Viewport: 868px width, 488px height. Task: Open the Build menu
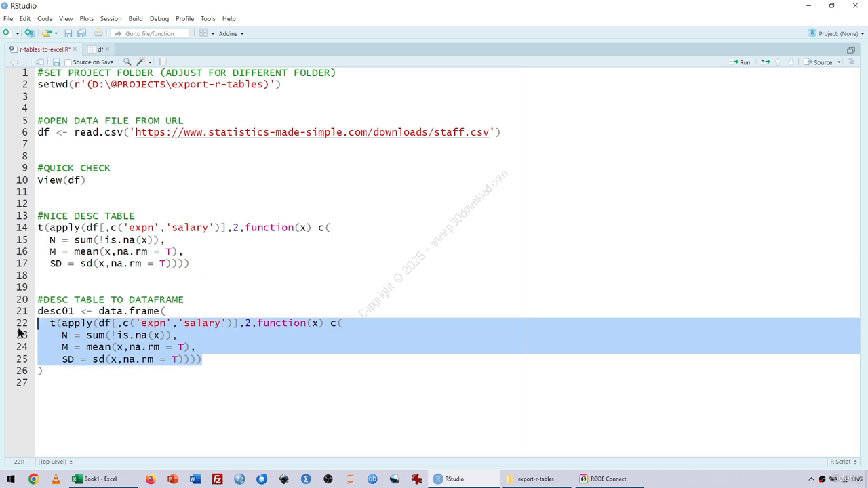click(136, 18)
